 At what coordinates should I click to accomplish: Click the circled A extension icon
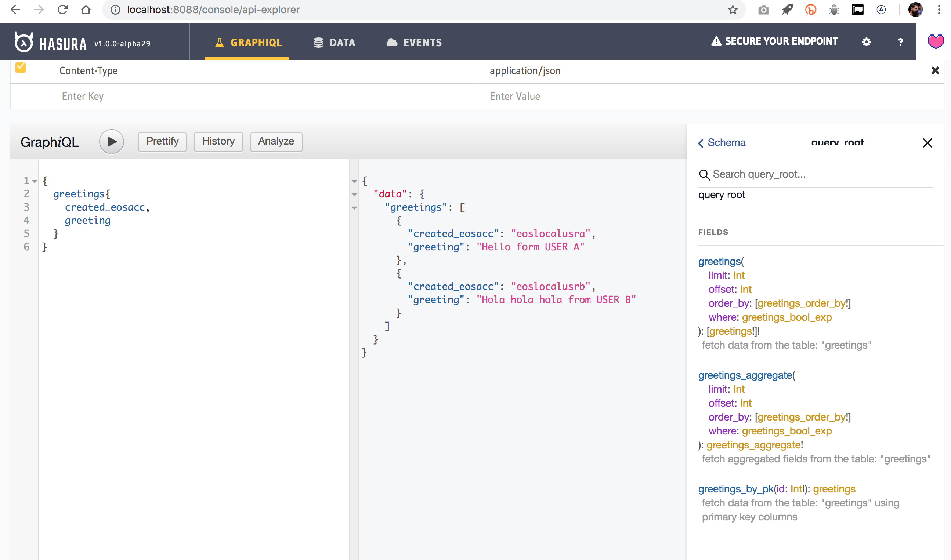tap(881, 10)
